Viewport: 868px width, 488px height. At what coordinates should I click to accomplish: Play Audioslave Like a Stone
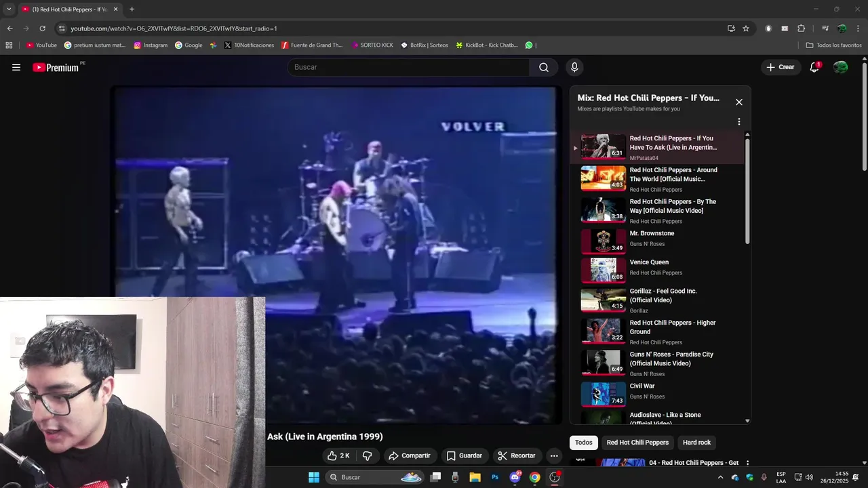657,417
